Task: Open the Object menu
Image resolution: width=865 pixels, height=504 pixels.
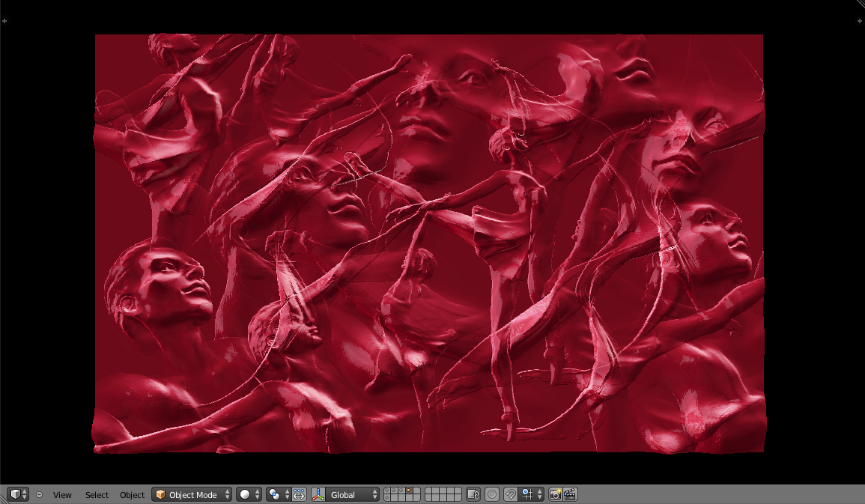Action: click(133, 494)
